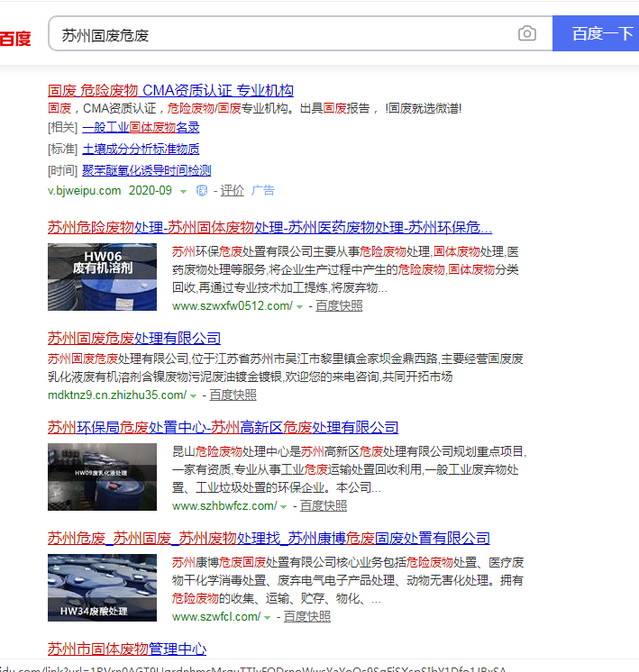Open the HW34 废酸处理 thumbnail

click(102, 587)
